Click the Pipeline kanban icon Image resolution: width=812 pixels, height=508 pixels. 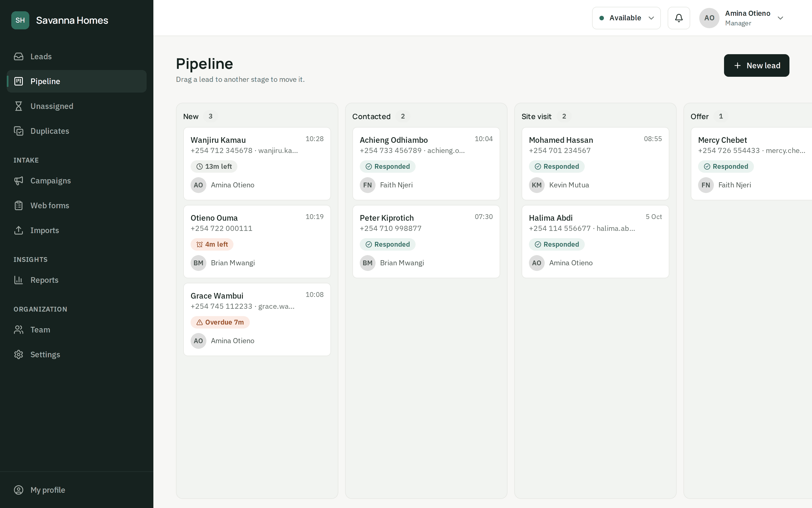click(18, 81)
